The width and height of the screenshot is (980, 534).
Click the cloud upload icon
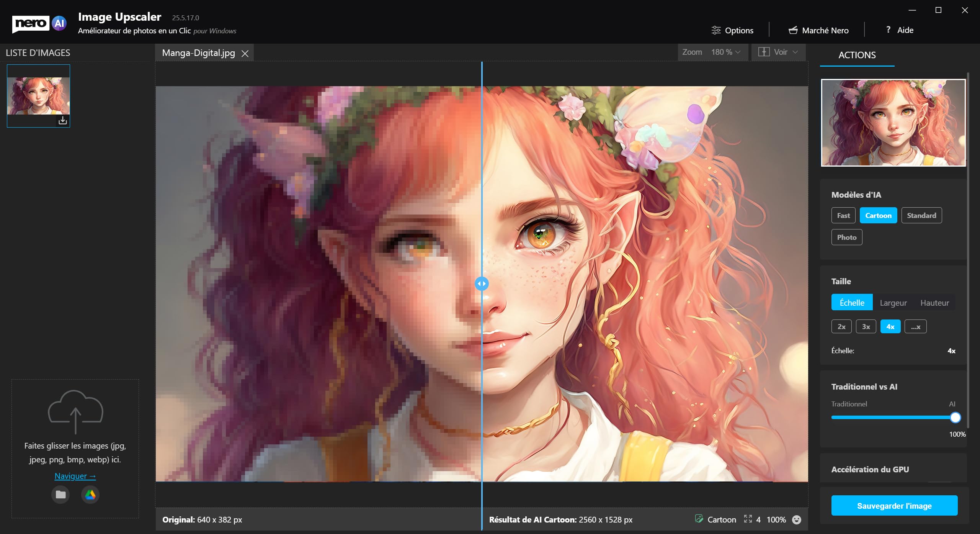(75, 412)
